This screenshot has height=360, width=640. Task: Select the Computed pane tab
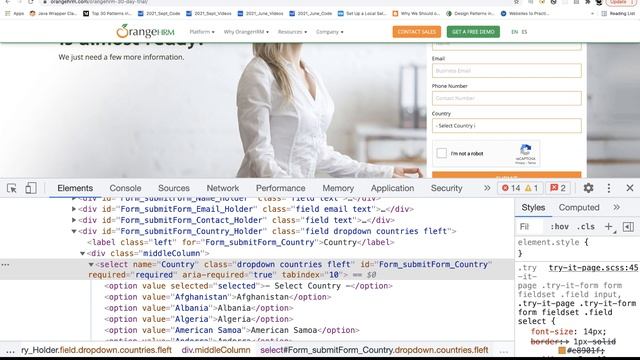(x=579, y=207)
